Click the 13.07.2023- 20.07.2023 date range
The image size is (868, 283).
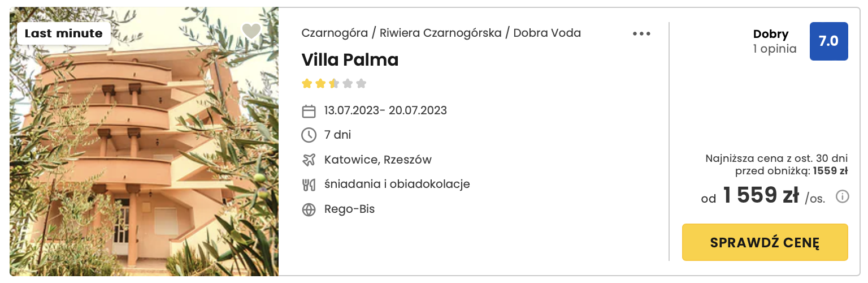385,110
